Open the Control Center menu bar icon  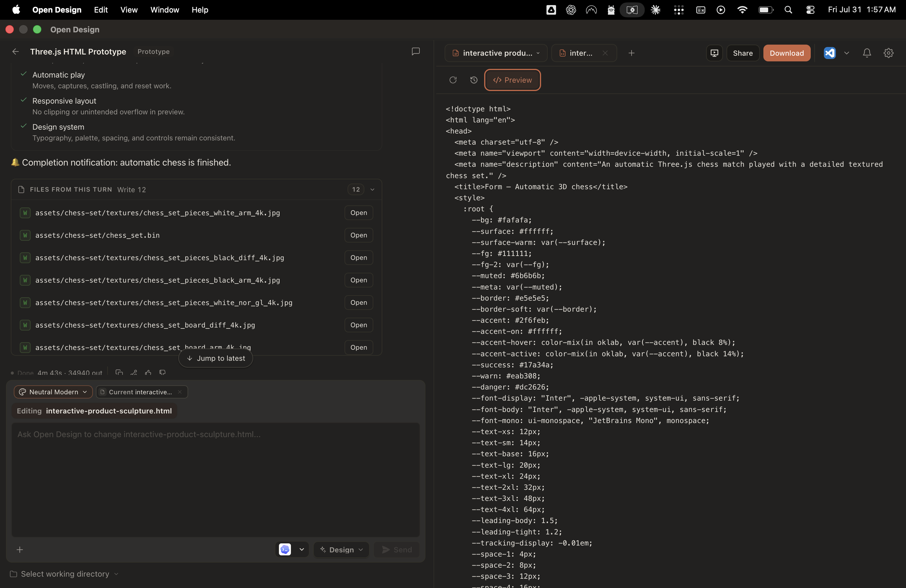[810, 10]
